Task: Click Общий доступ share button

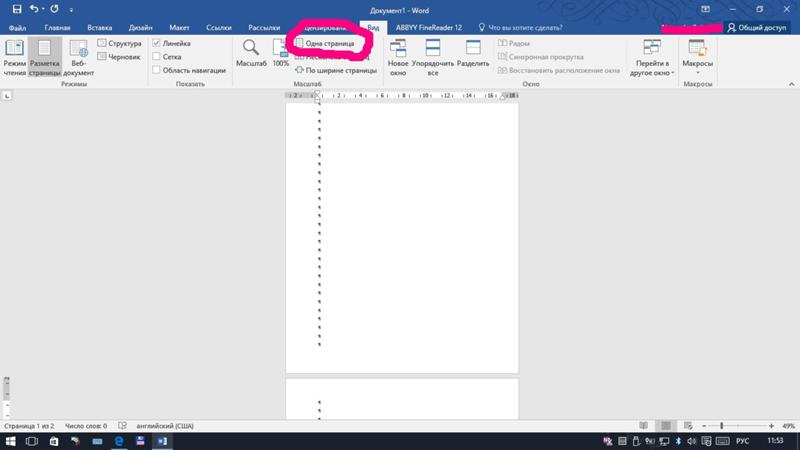Action: [x=757, y=28]
